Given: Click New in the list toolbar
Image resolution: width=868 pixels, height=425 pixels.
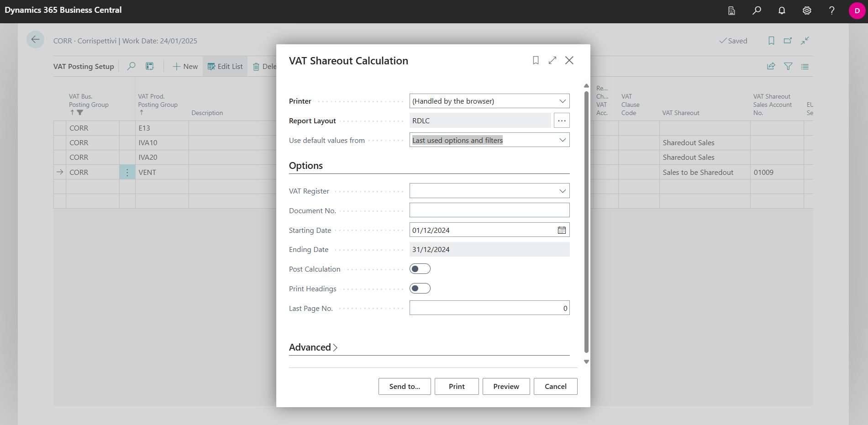Looking at the screenshot, I should tap(185, 66).
